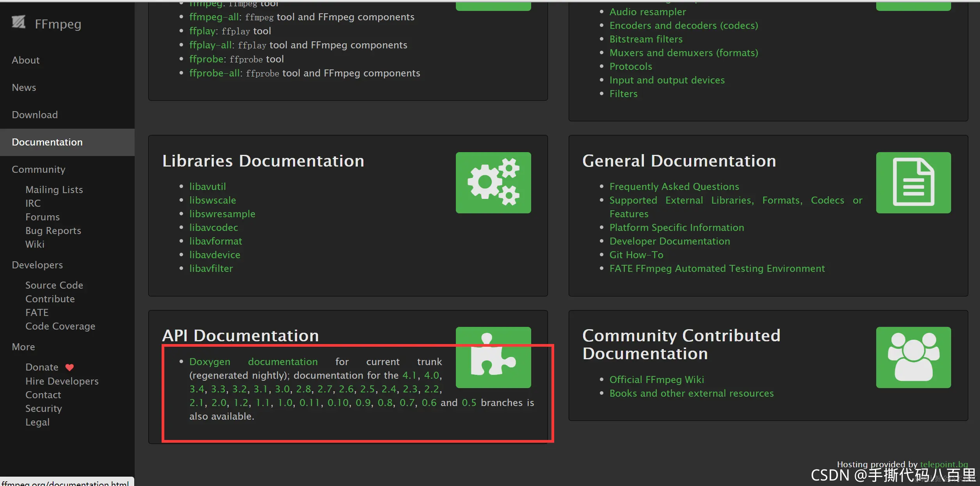Go to Forums from sidebar
The width and height of the screenshot is (980, 486).
[43, 217]
